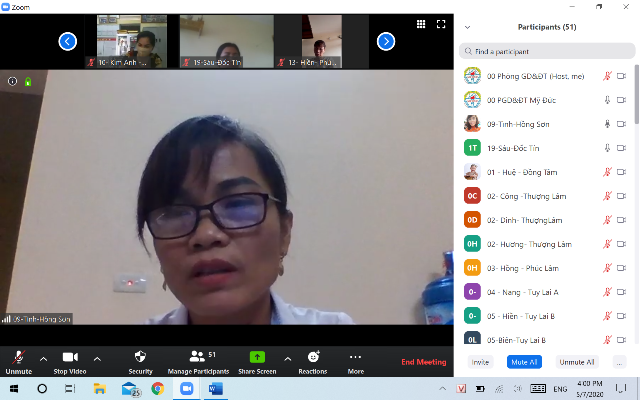The width and height of the screenshot is (640, 400).
Task: Click the Participants list scrollbar
Action: point(636,94)
